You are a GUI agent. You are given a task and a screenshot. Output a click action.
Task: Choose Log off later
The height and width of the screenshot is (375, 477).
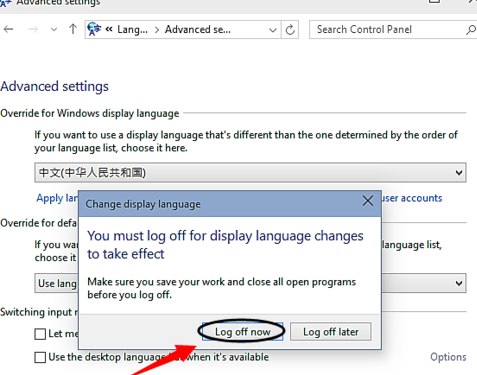330,332
